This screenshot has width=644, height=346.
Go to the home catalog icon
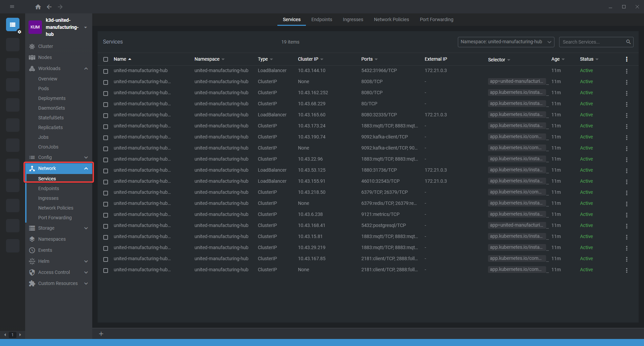[38, 7]
